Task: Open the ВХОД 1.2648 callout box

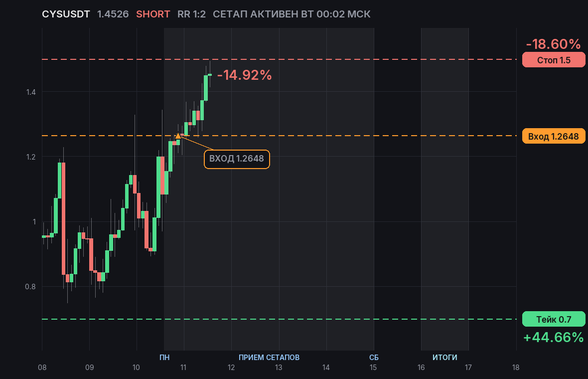Action: tap(237, 159)
